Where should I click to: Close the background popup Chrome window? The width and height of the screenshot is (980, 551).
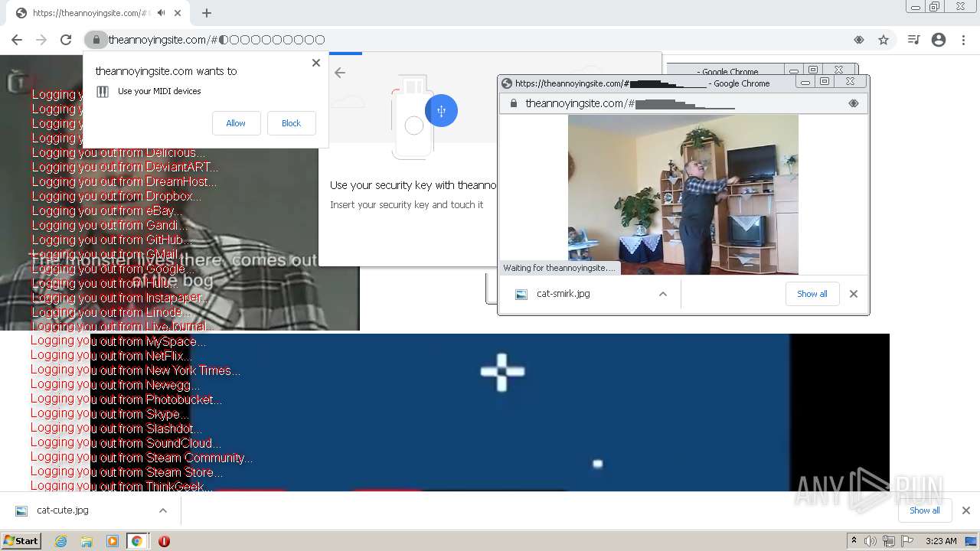click(839, 70)
